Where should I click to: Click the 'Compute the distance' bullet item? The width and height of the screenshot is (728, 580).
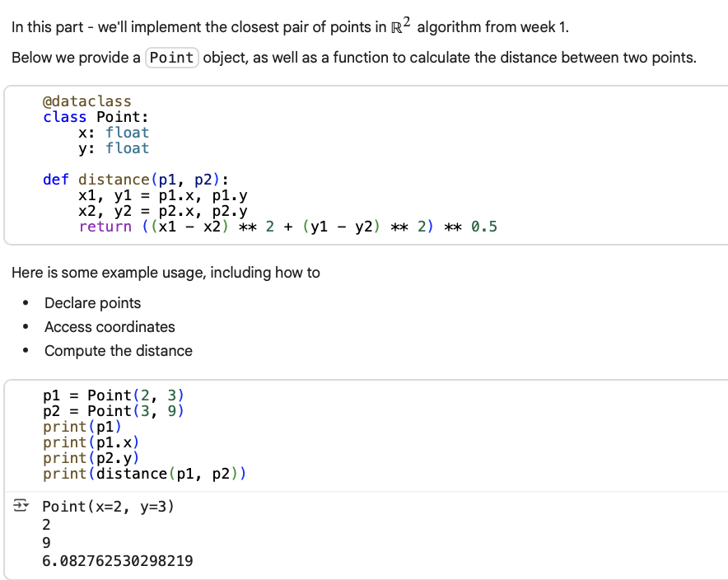point(118,351)
